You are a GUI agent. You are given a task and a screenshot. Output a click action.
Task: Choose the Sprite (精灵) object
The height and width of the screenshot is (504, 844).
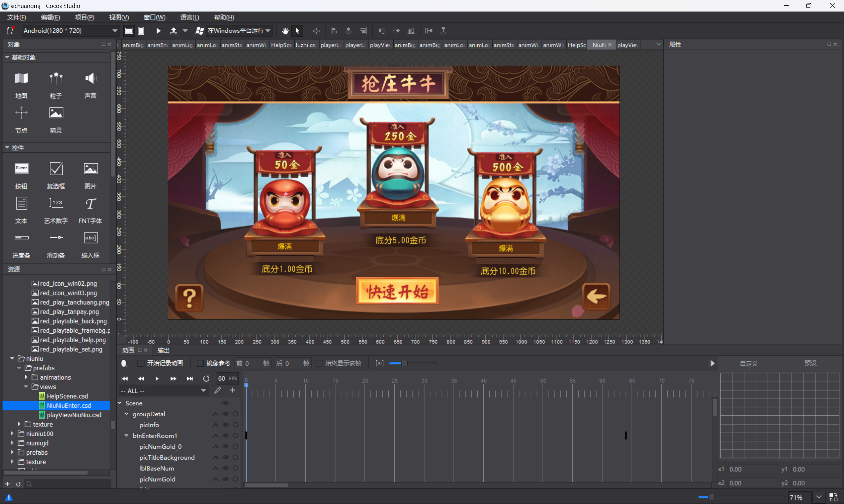tap(56, 120)
